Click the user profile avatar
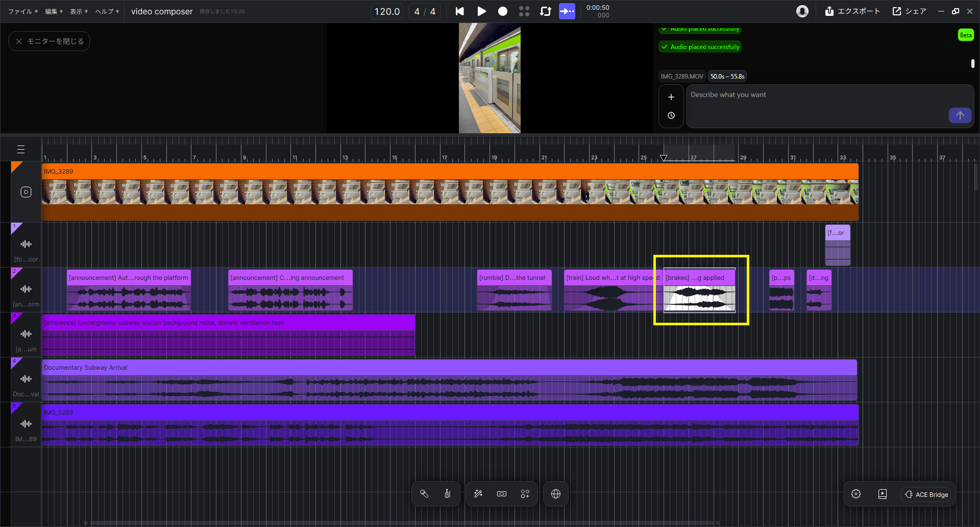 tap(802, 11)
